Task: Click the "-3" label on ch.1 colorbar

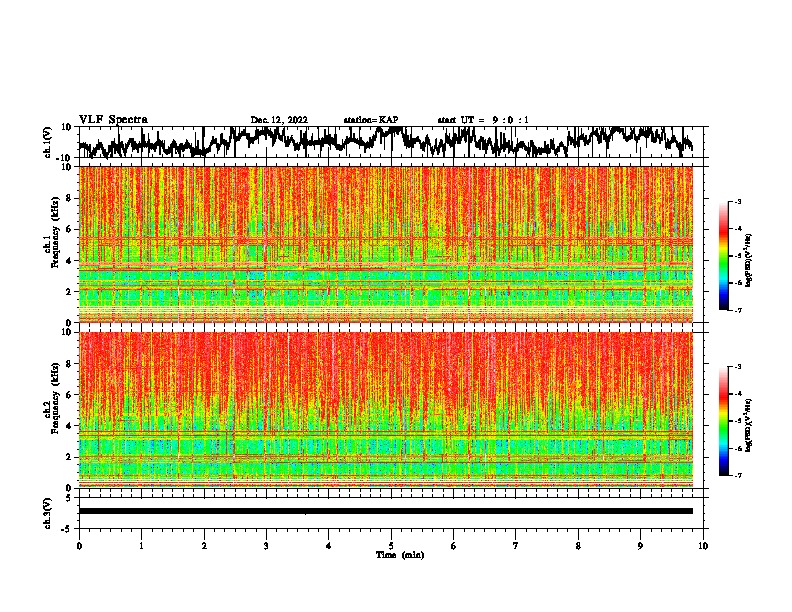Action: point(738,202)
